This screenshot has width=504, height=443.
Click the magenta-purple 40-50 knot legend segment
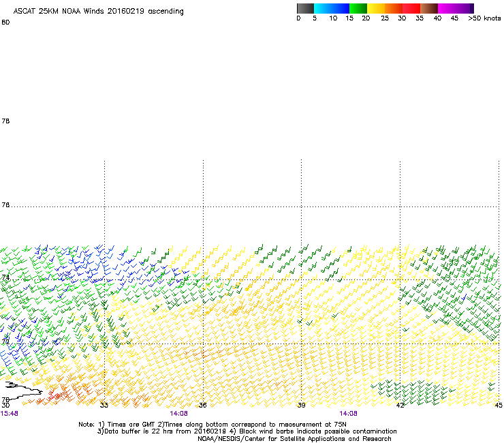coord(456,8)
